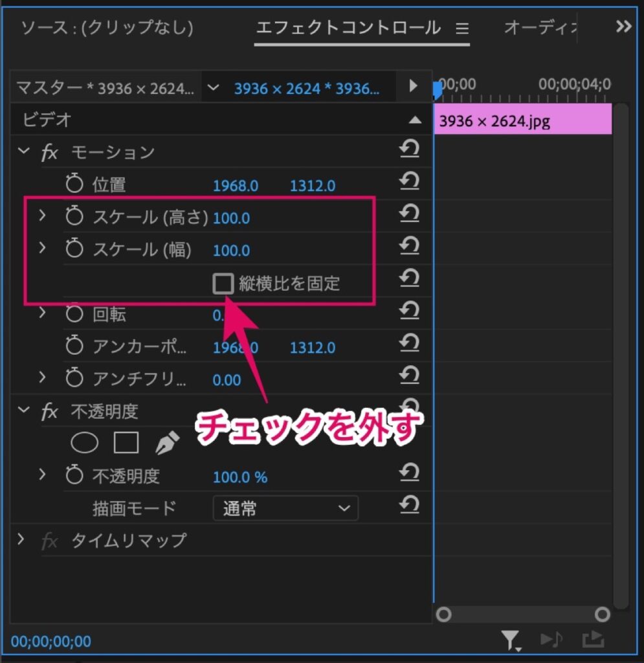Viewport: 644px width, 663px height.
Task: Open the master clip dropdown arrow
Action: (x=214, y=87)
